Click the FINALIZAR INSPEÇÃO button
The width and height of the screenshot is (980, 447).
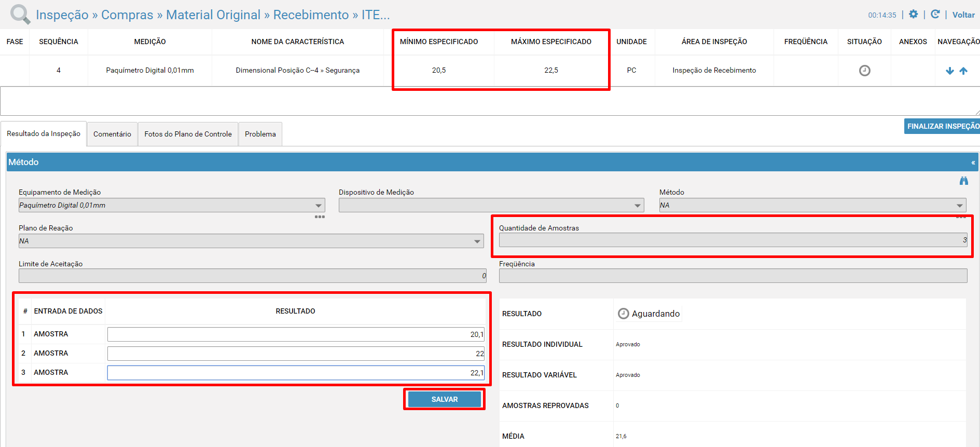coord(942,126)
